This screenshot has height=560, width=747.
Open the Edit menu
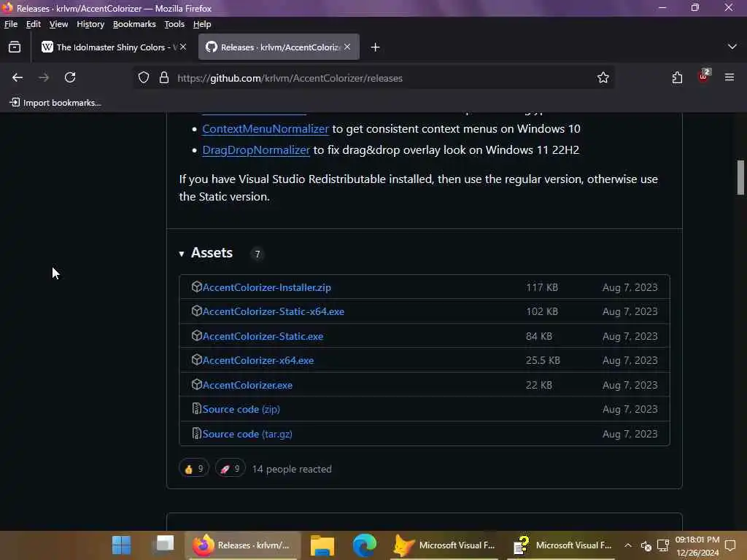tap(34, 24)
